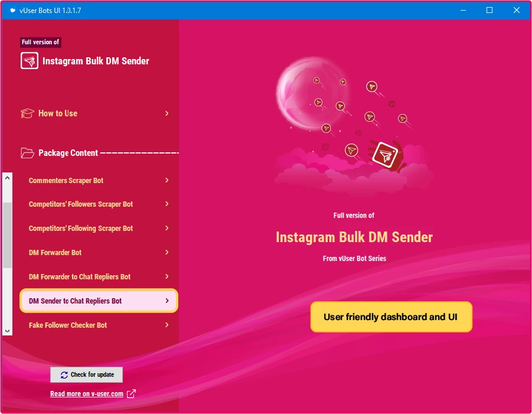Click From vUser Bot Series text
532x414 pixels.
[x=354, y=259]
